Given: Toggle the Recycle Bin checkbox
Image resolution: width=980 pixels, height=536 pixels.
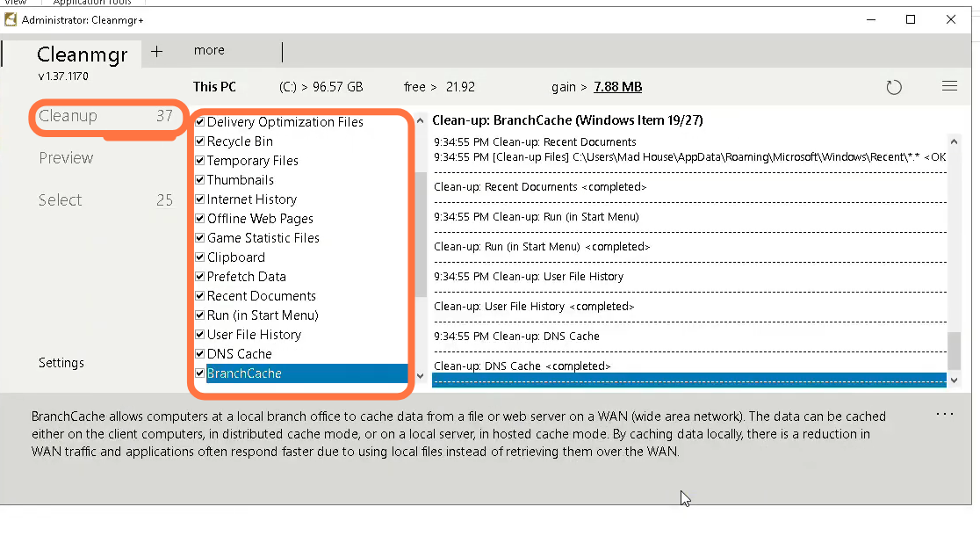Looking at the screenshot, I should point(200,141).
